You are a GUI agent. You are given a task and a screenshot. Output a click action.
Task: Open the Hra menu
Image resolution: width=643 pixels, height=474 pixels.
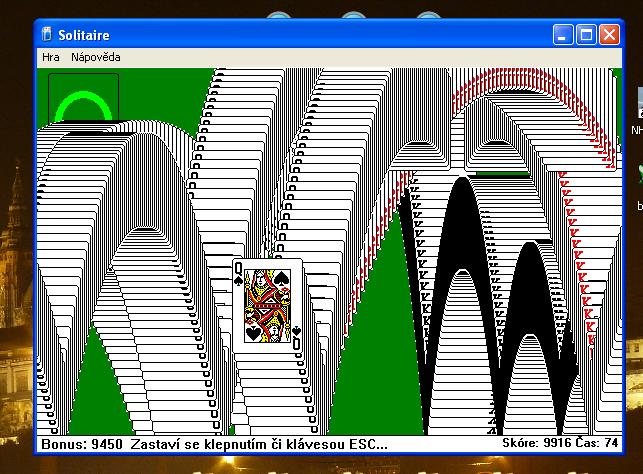coord(51,57)
